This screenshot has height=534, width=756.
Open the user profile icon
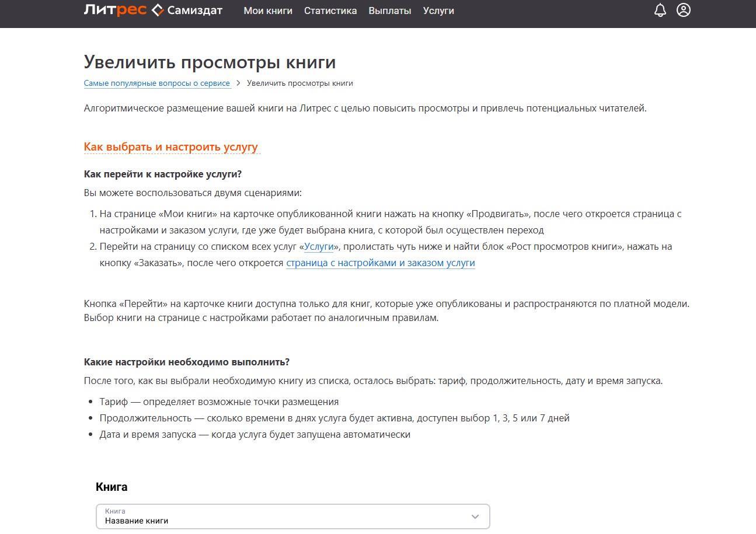(684, 10)
